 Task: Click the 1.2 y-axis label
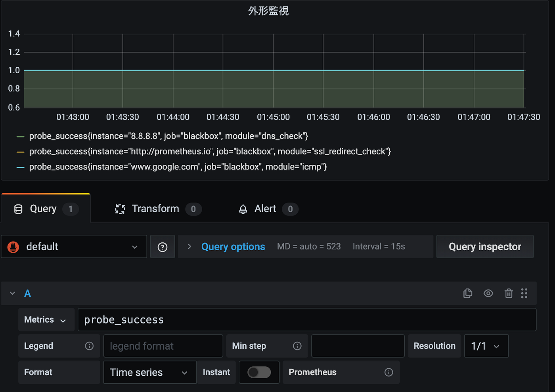[14, 52]
